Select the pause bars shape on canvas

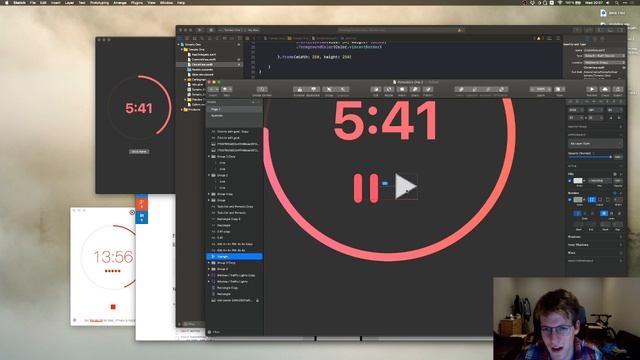366,188
